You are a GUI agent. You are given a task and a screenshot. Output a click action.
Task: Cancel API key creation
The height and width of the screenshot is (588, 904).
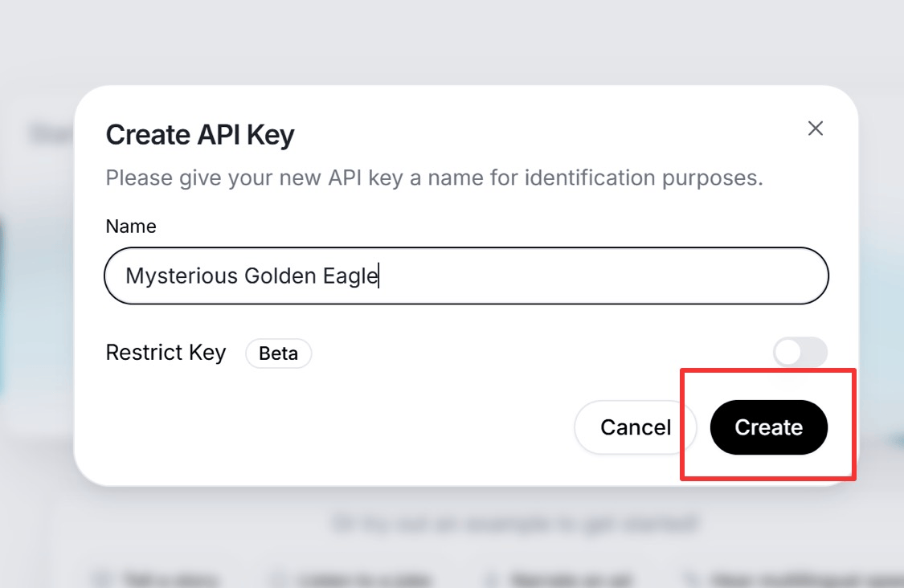point(635,427)
